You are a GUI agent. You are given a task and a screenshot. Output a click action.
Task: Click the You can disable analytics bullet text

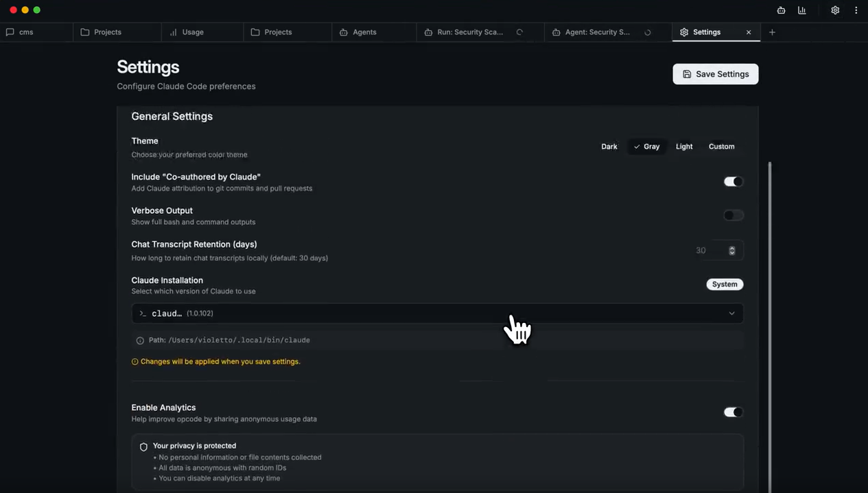[219, 478]
